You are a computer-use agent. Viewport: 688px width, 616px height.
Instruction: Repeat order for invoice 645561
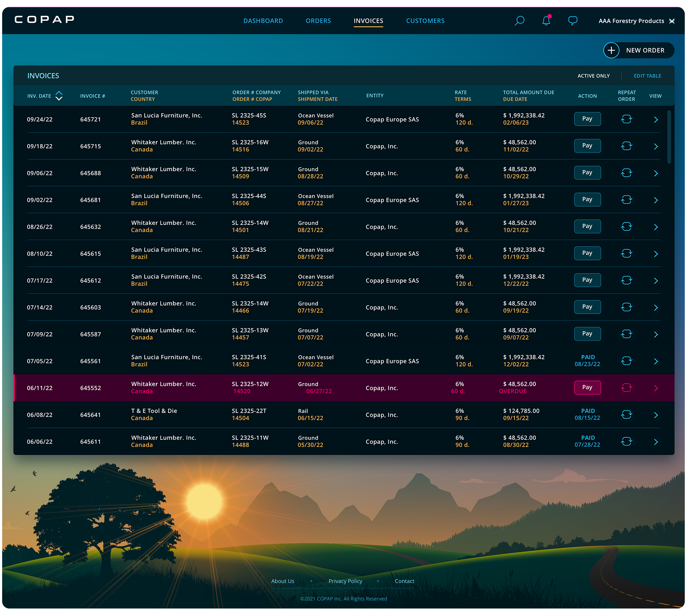tap(626, 361)
